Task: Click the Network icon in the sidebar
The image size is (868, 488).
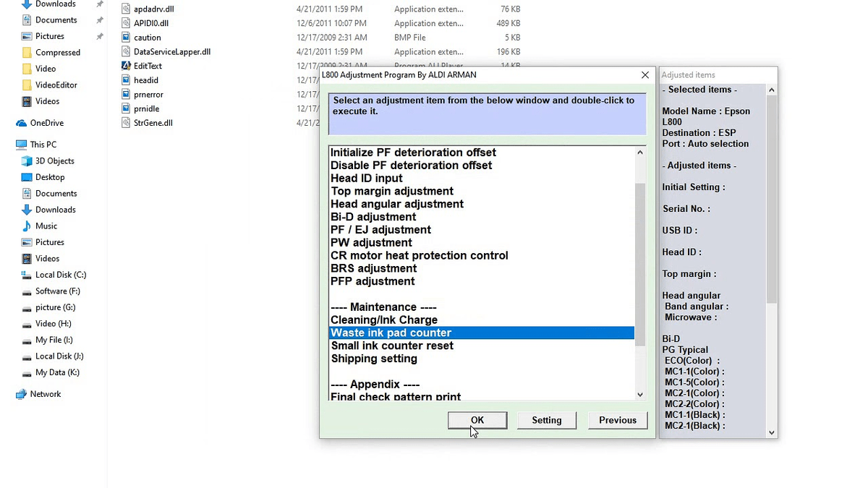Action: pos(20,394)
